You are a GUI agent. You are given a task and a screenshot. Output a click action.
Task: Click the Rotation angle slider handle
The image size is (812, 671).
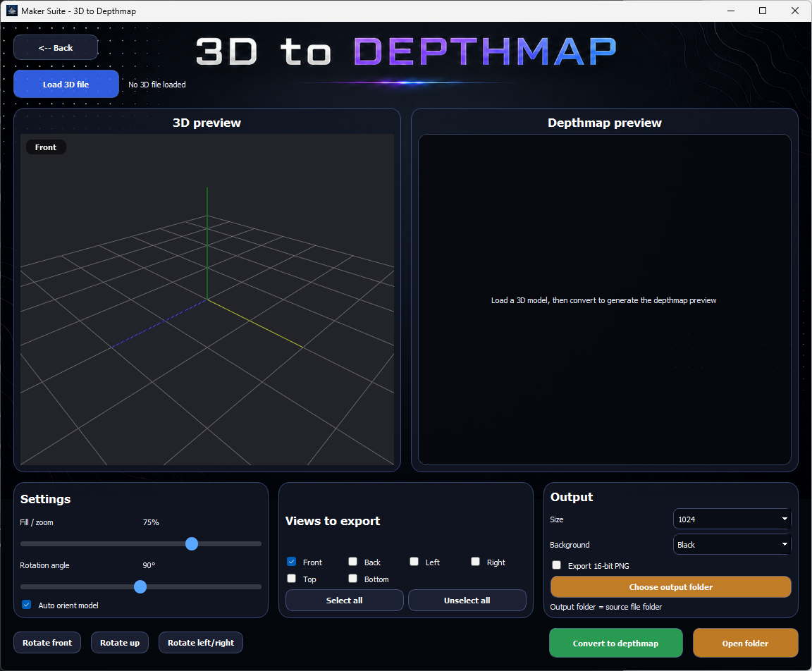coord(140,586)
